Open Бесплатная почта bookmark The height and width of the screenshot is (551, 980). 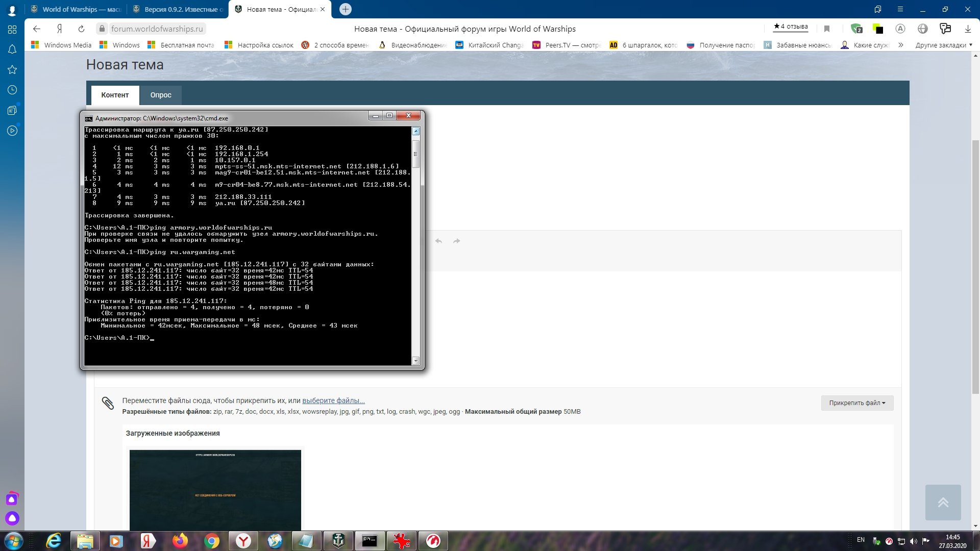tap(181, 45)
